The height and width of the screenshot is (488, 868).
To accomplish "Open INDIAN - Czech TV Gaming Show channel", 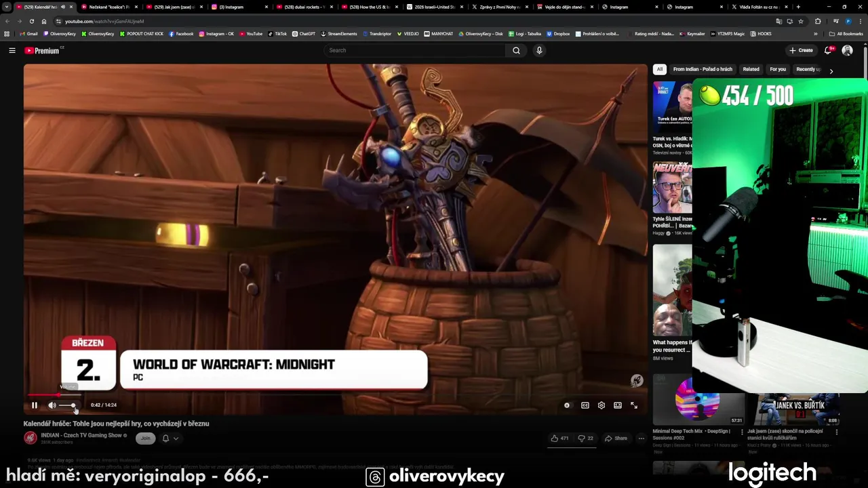I will click(x=81, y=435).
